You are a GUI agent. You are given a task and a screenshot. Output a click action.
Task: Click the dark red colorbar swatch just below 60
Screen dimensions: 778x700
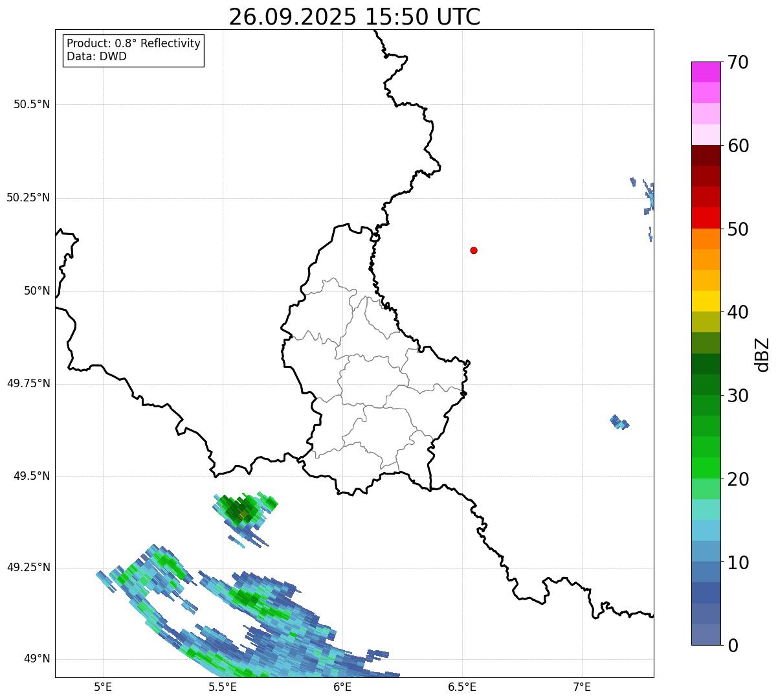tap(706, 155)
